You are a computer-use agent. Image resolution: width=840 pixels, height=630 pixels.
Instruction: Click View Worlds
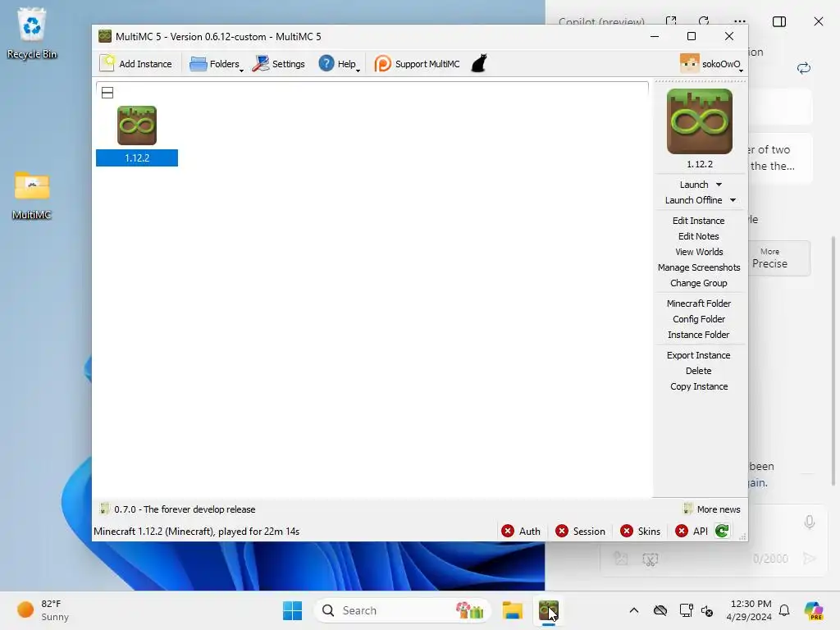699,252
